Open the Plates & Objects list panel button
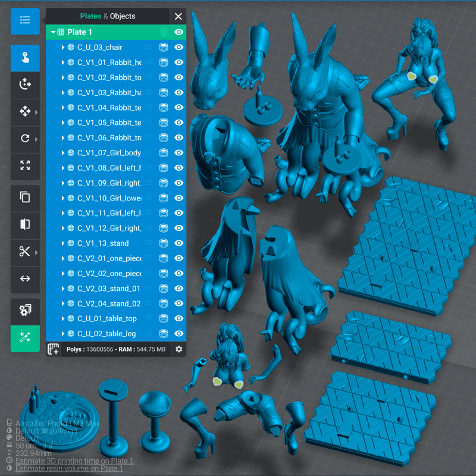476x476 pixels. coord(25,21)
